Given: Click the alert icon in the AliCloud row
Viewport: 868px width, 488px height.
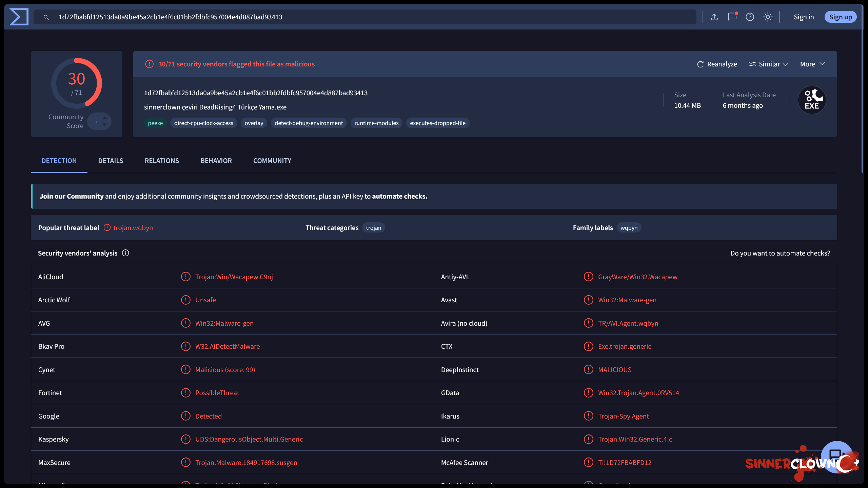Looking at the screenshot, I should (186, 277).
